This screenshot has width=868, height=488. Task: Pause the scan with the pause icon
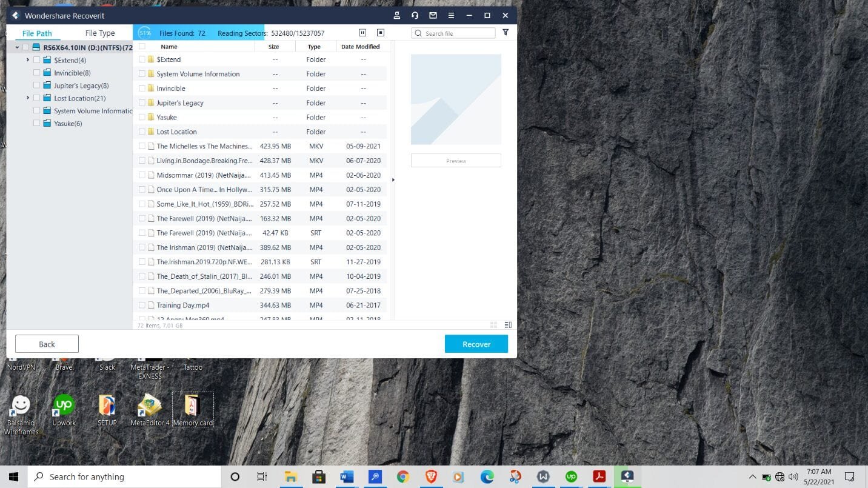coord(362,33)
